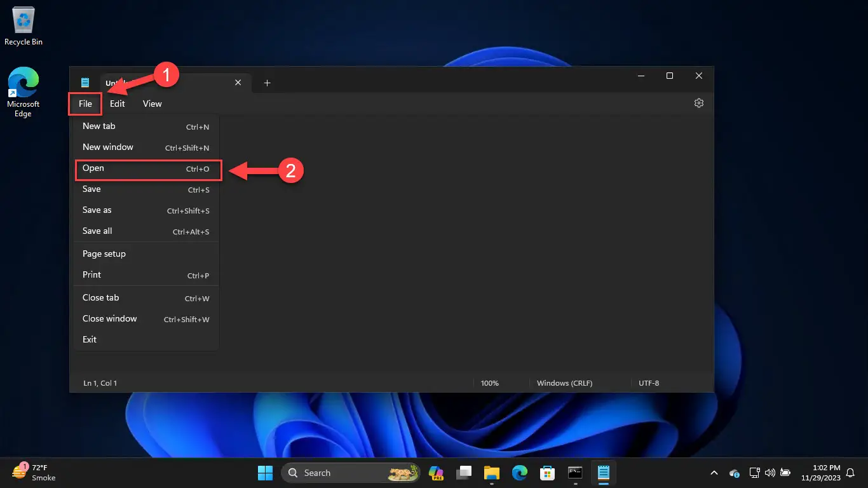
Task: Open the View menu
Action: [x=153, y=104]
